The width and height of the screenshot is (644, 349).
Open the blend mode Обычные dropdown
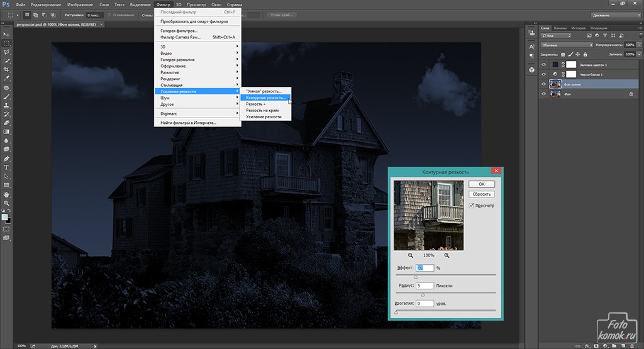(x=567, y=45)
